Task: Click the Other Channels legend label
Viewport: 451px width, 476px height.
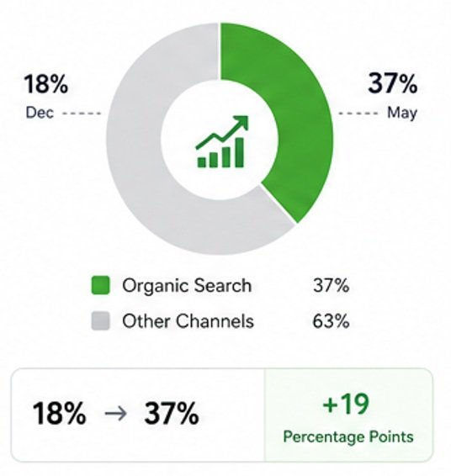Action: (x=188, y=321)
